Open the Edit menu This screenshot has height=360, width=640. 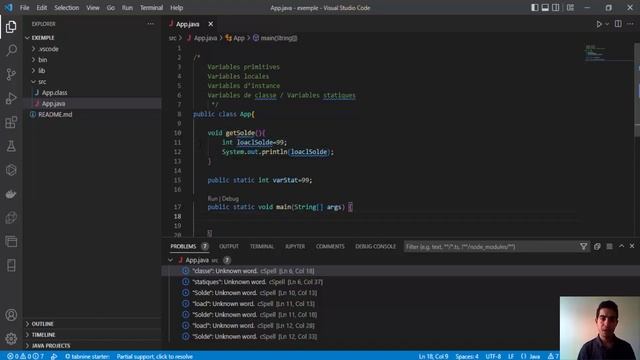(x=42, y=8)
